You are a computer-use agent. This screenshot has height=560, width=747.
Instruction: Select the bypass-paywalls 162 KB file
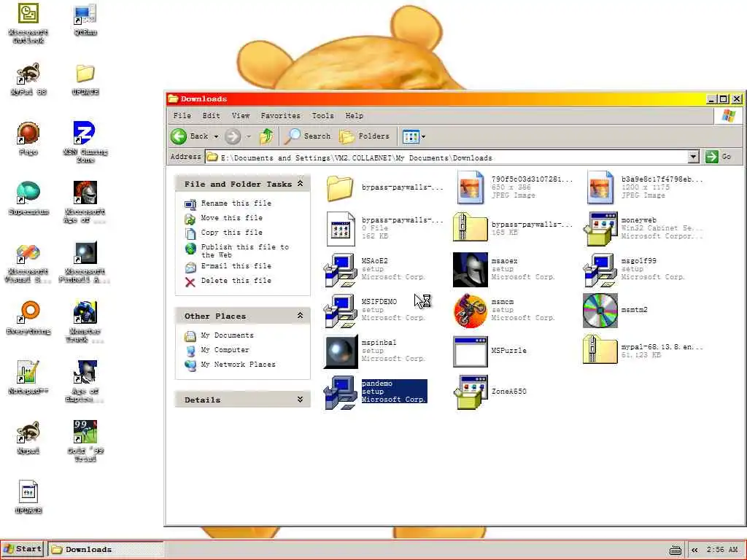pyautogui.click(x=340, y=228)
